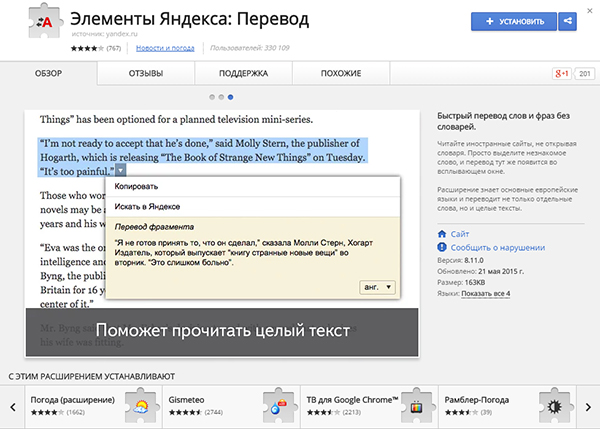
Task: Click Показать все 4 languages link
Action: [x=486, y=294]
